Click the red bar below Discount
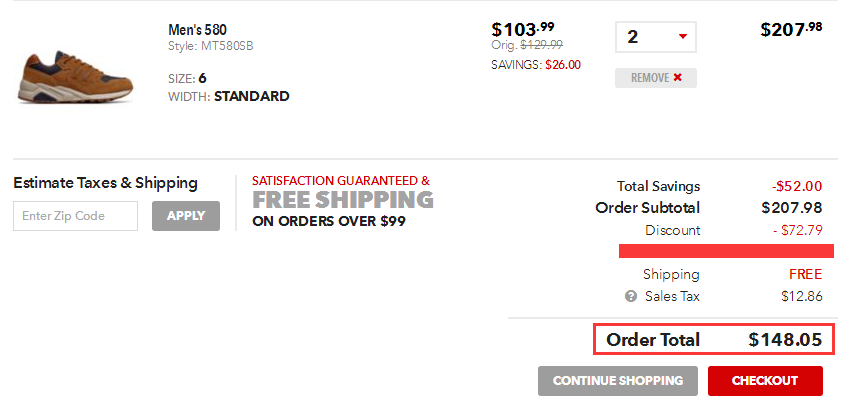 [x=720, y=250]
